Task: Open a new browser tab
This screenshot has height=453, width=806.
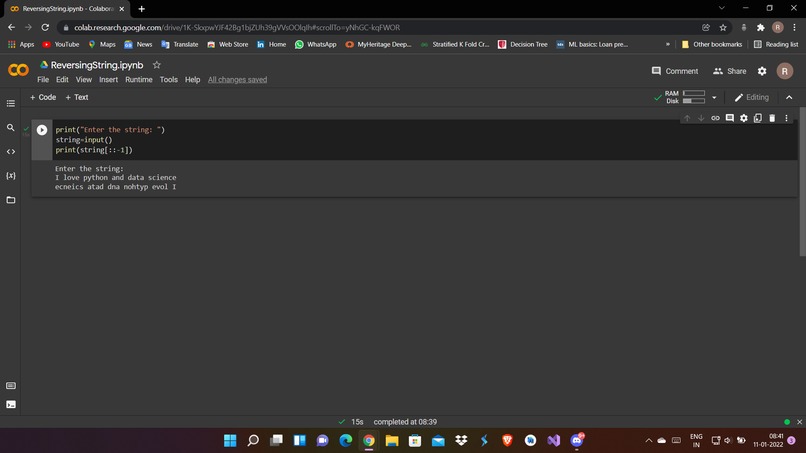Action: [x=141, y=9]
